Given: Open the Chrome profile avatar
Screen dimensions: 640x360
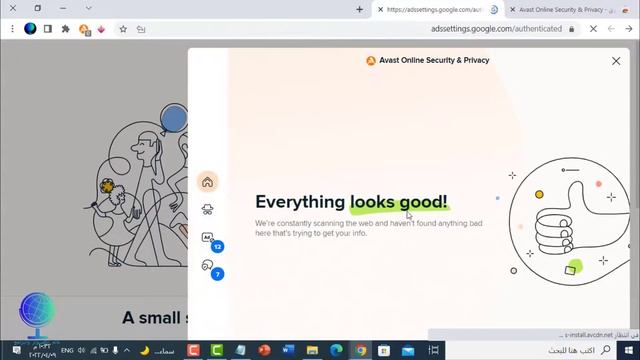Looking at the screenshot, I should (x=30, y=29).
